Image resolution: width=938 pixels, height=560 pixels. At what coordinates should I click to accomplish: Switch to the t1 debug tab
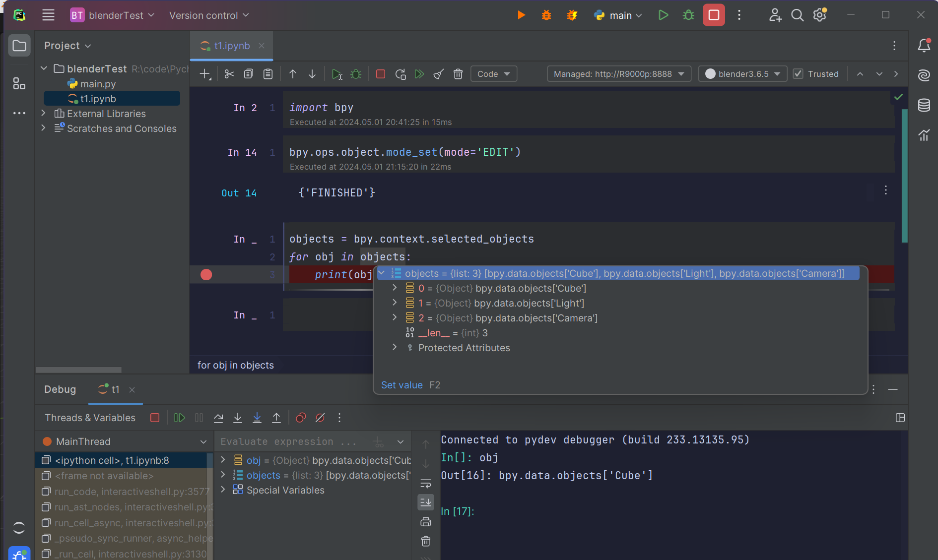click(114, 389)
